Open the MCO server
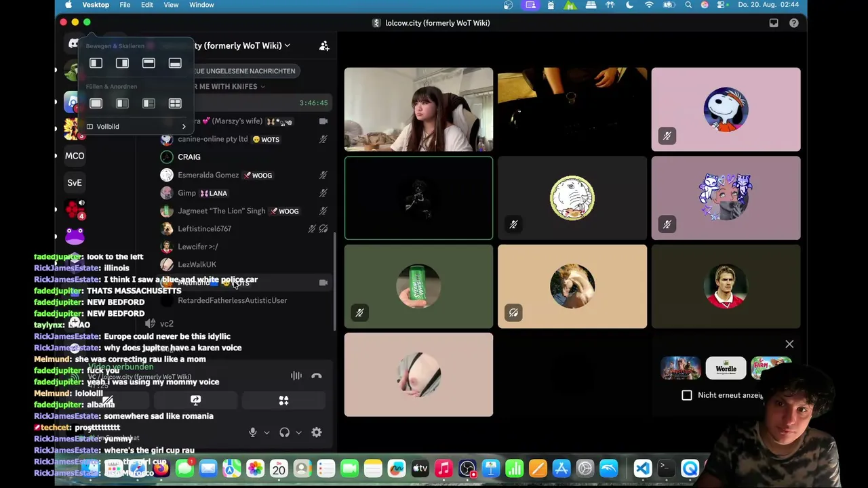The width and height of the screenshot is (868, 488). click(75, 156)
